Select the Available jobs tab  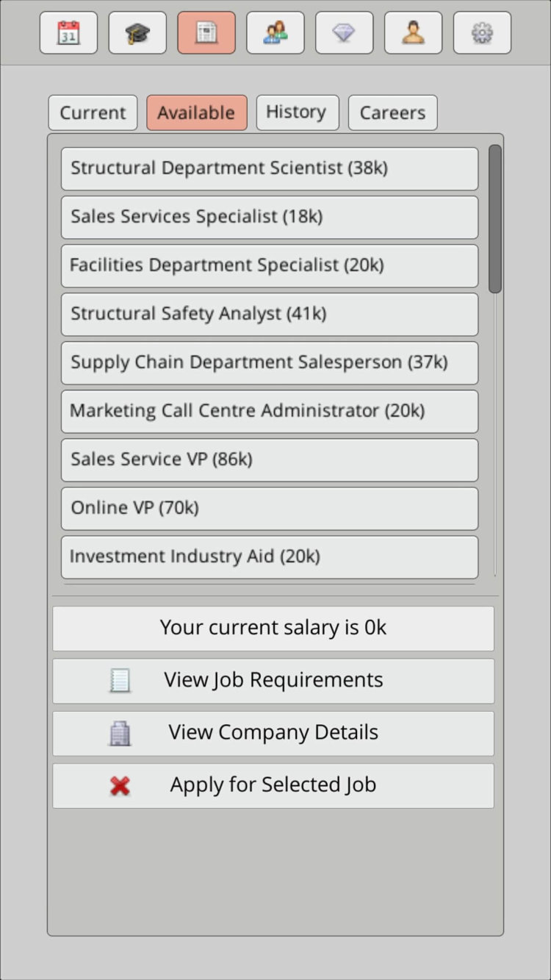(x=196, y=113)
